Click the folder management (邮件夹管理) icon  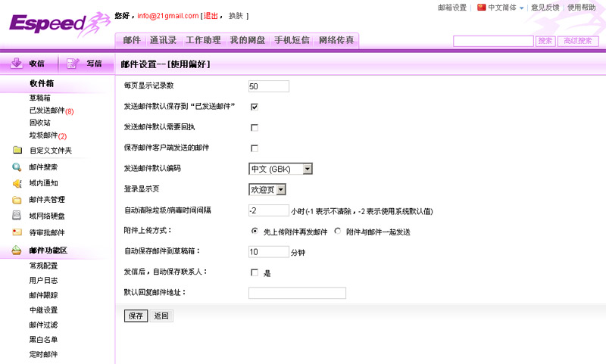pyautogui.click(x=17, y=201)
